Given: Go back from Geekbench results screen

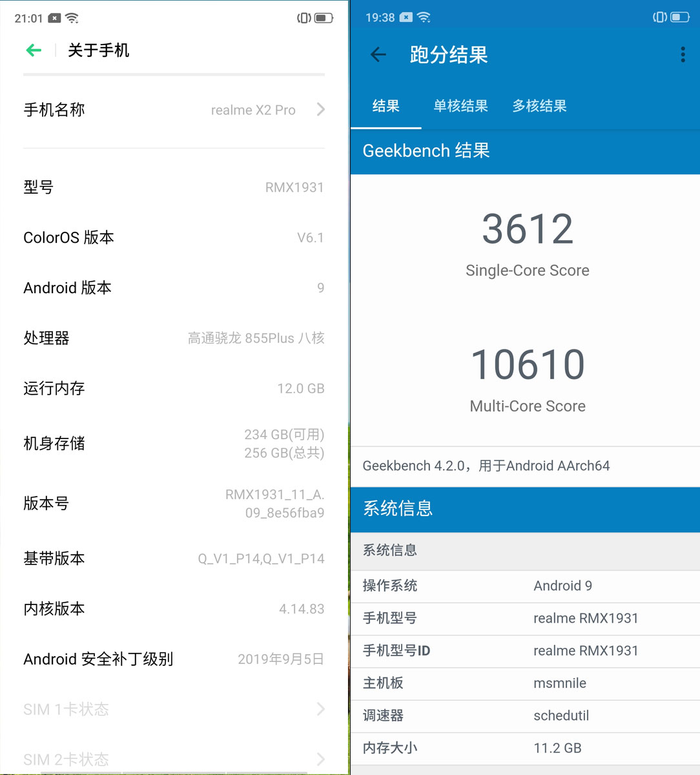Looking at the screenshot, I should (378, 55).
